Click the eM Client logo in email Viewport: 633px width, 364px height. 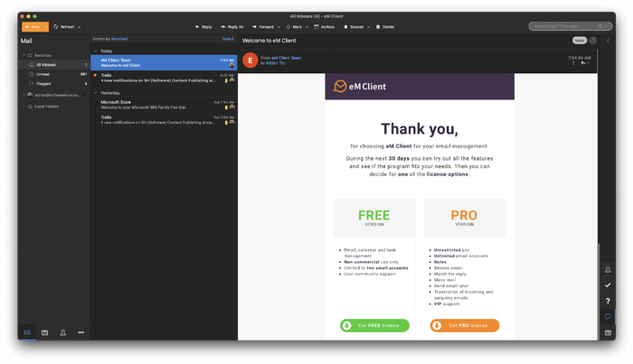click(360, 87)
